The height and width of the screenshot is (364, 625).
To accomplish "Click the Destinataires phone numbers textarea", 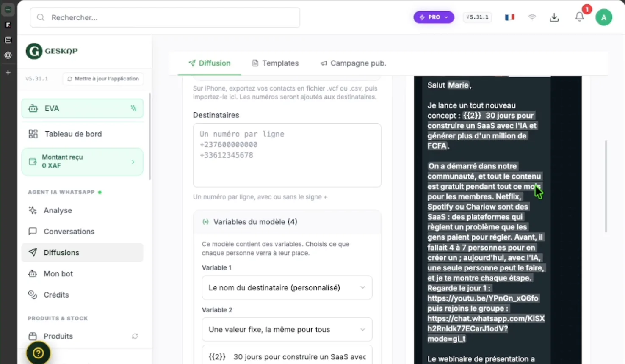I will [x=287, y=155].
